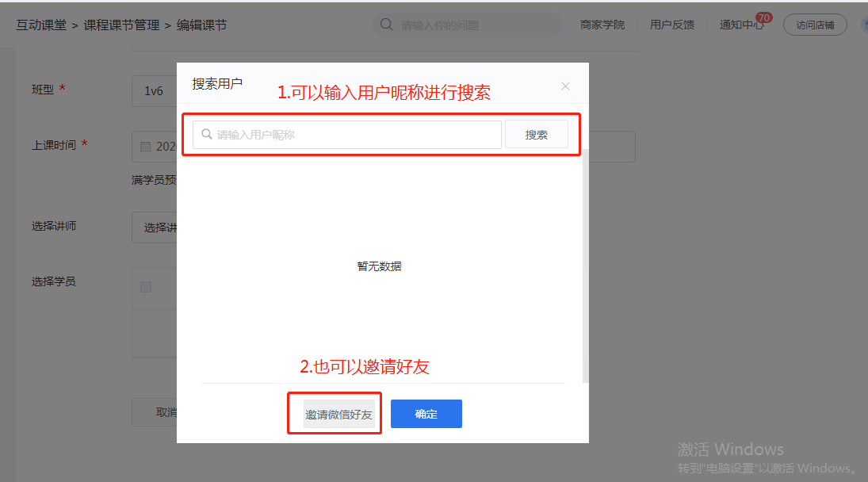Confirm with the blue 确定 button
868x482 pixels.
426,414
